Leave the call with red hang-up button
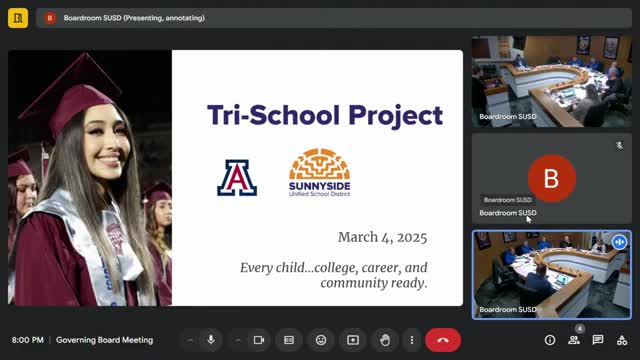 coord(443,340)
